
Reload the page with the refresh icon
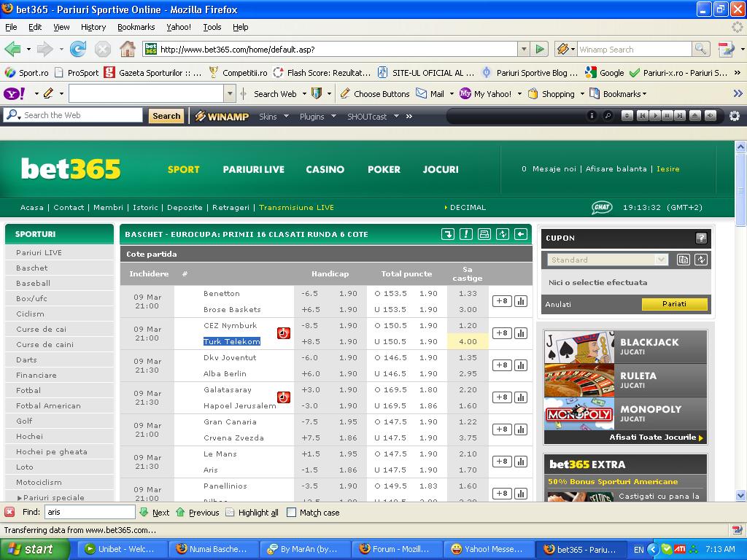click(78, 49)
